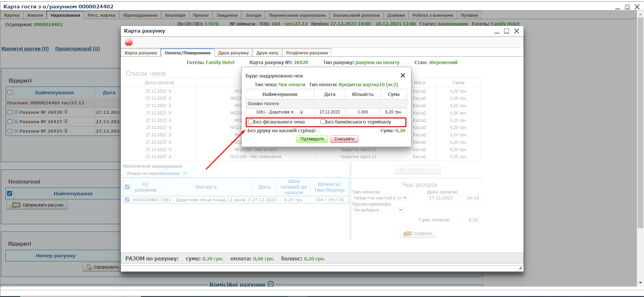Expand Рахунок № 26927 tree row
The image size is (644, 297).
16,121
